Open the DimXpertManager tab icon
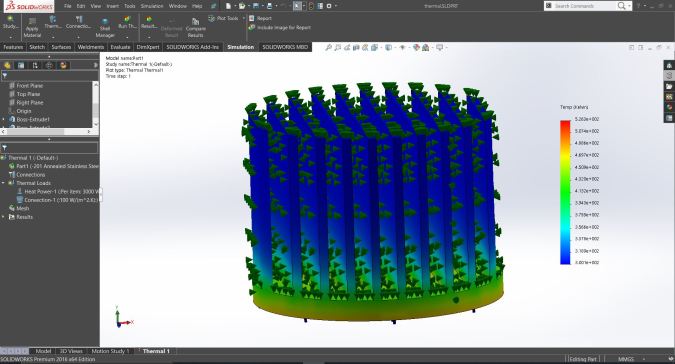This screenshot has width=675, height=364. (x=50, y=65)
